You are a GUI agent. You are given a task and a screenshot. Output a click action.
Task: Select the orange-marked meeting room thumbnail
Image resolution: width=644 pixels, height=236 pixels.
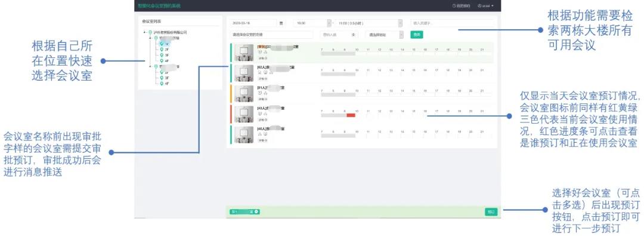(x=243, y=93)
